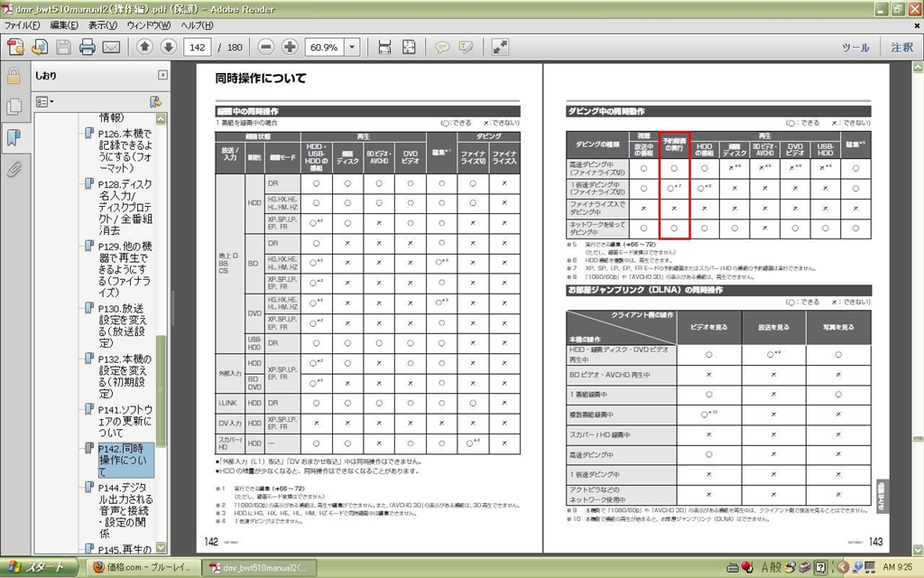This screenshot has height=578, width=924.
Task: Click the Save floppy disk icon
Action: 64,47
